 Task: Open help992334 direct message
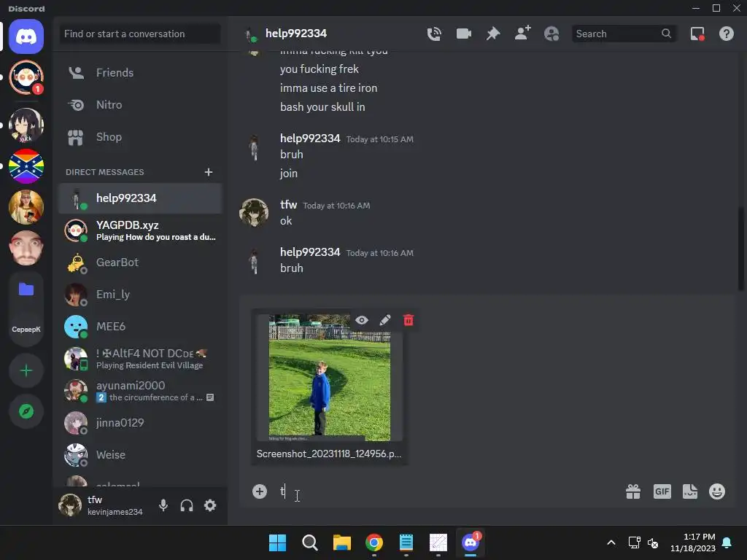point(140,198)
